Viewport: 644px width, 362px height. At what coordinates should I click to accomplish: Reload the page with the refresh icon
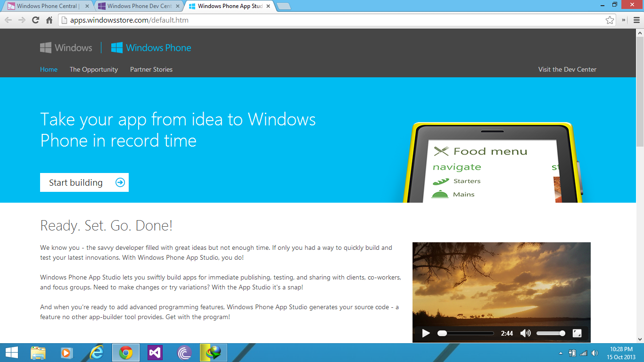(x=35, y=20)
